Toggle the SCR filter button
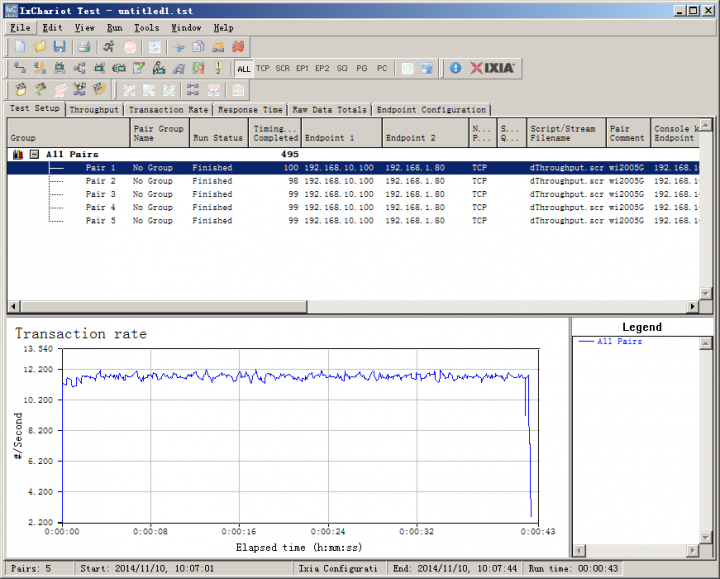720x579 pixels. (282, 68)
